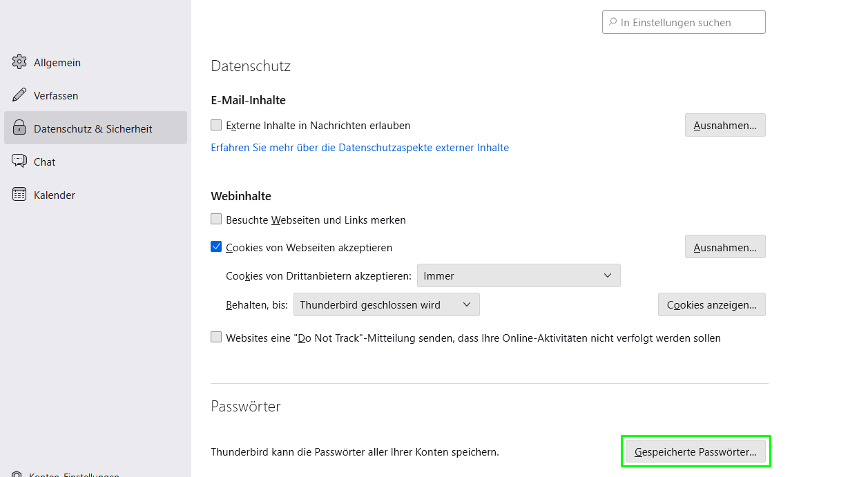Click the Cookies anzeigen button
Screen dimensions: 868x477
pyautogui.click(x=711, y=304)
